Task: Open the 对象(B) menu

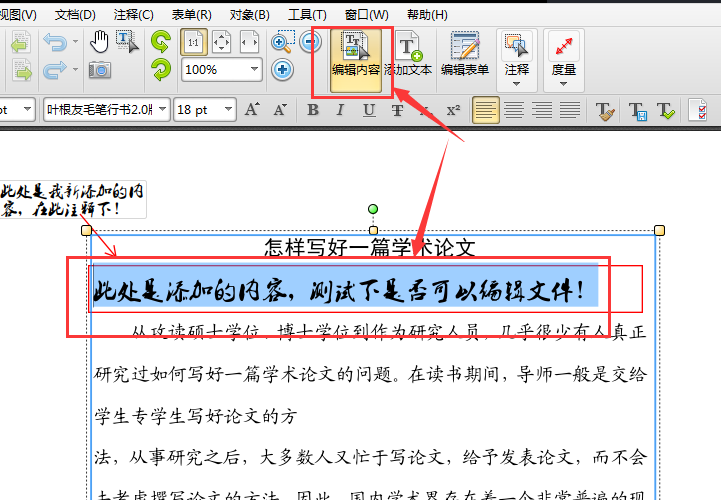Action: (250, 15)
